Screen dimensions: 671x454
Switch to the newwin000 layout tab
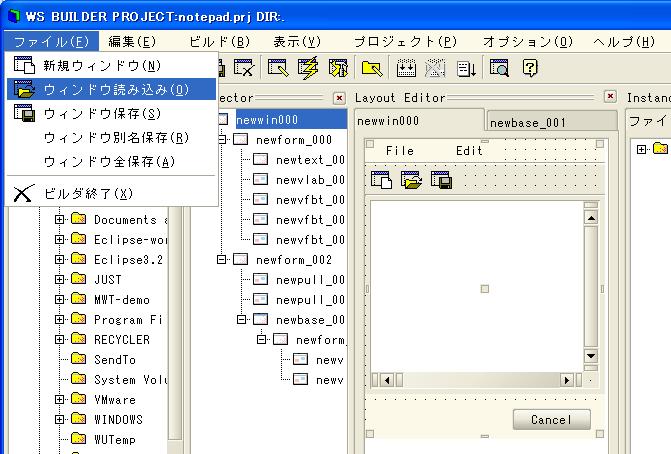point(419,121)
